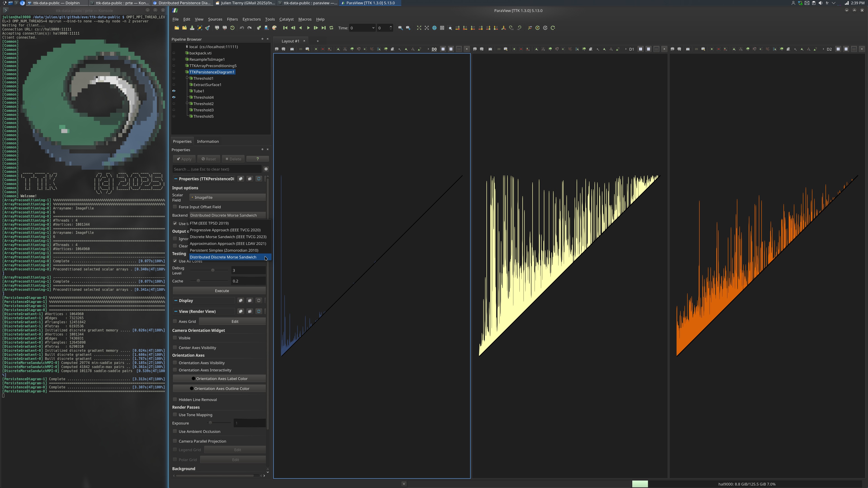Open the Macros menu

tap(305, 19)
